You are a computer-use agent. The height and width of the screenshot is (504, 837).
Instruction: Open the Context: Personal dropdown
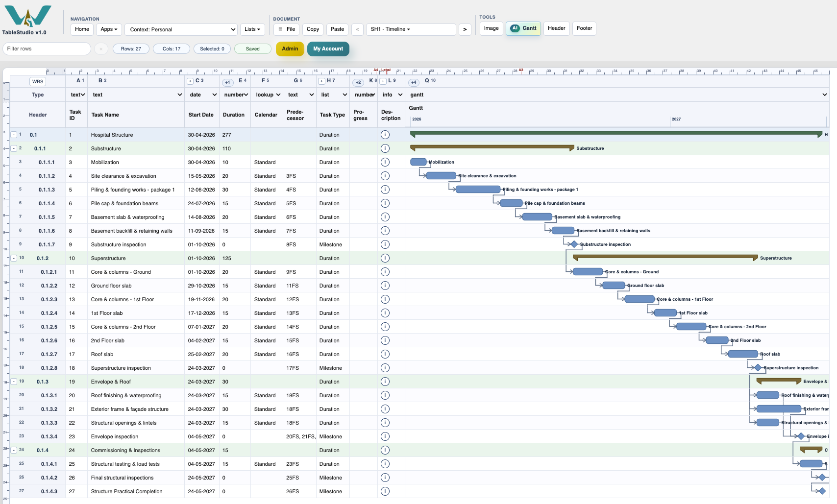click(x=181, y=29)
